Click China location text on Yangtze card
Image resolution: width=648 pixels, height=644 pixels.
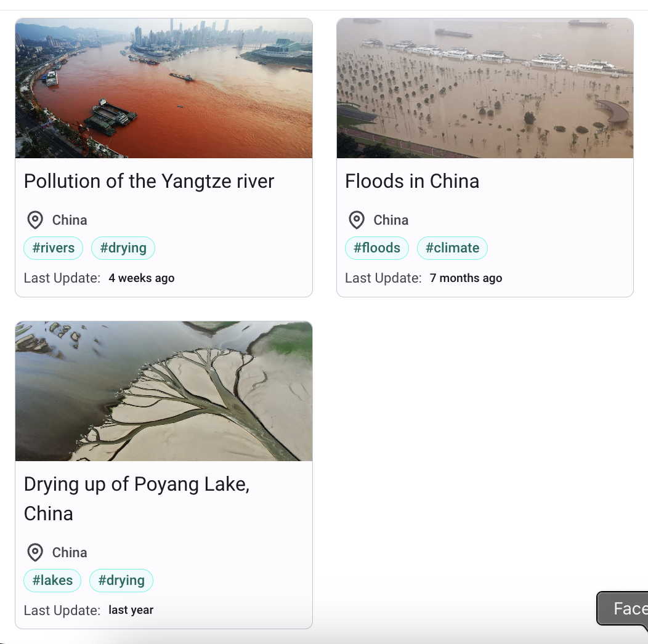click(70, 220)
